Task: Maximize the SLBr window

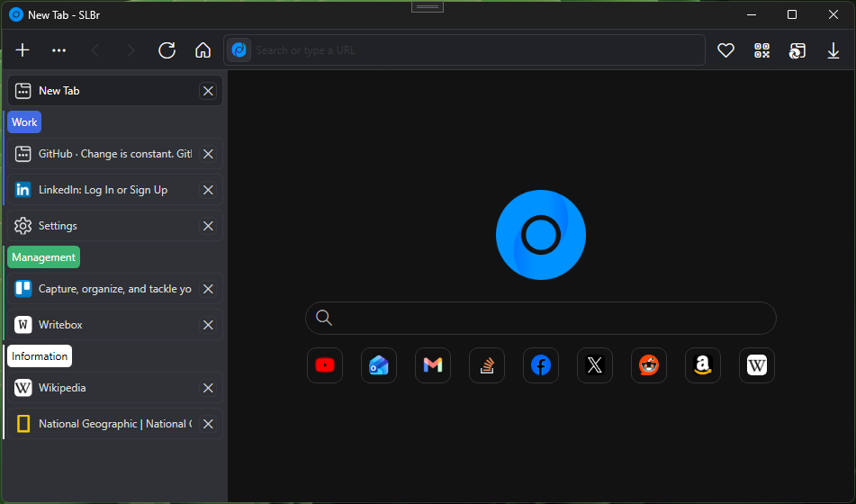Action: (x=792, y=14)
